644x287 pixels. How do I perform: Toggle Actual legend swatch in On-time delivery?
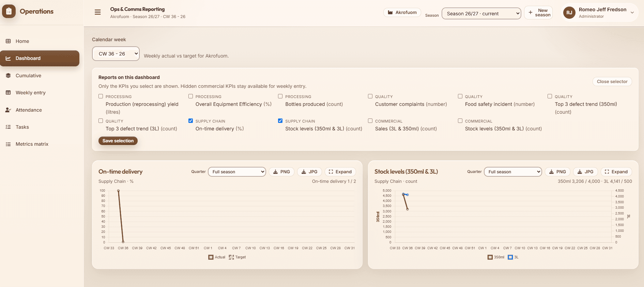211,257
